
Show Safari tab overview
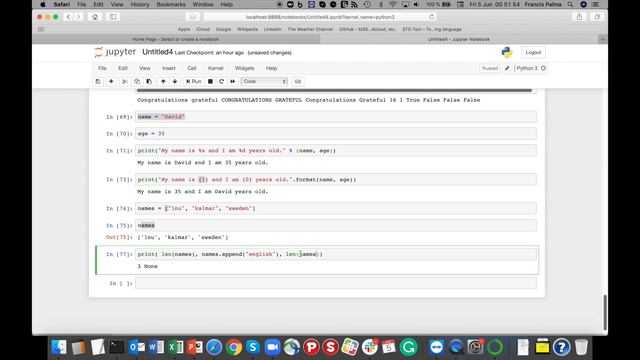pos(597,17)
